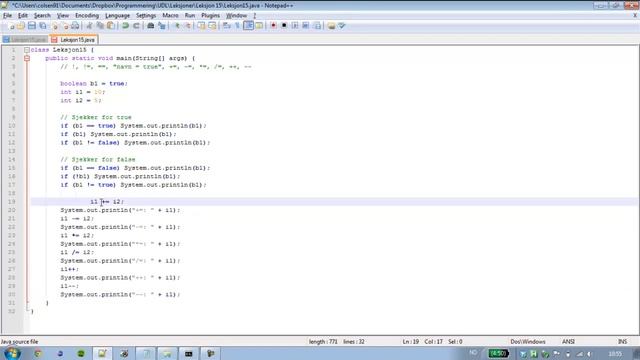The width and height of the screenshot is (640, 360).
Task: Open the Encoding menu
Action: (x=87, y=16)
